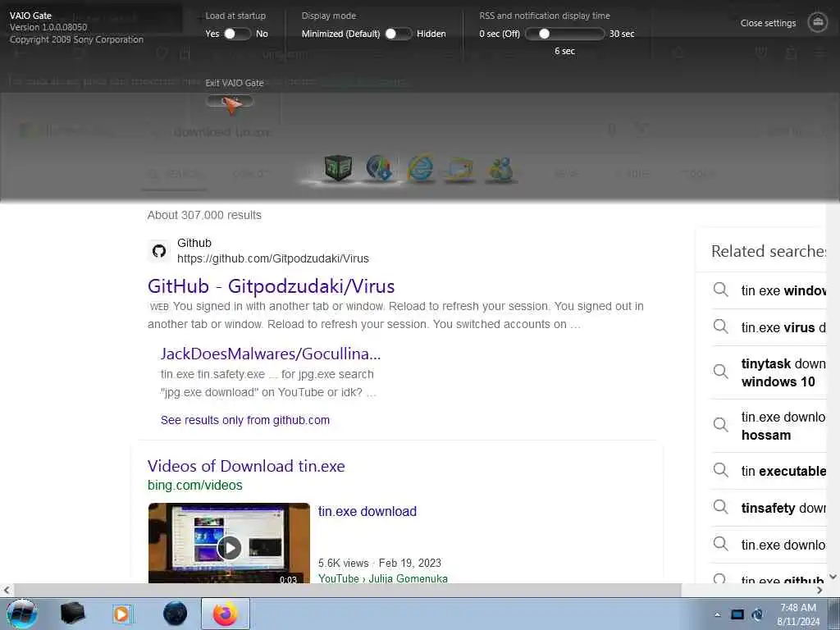Click the Close settings toolbox icon

(818, 22)
